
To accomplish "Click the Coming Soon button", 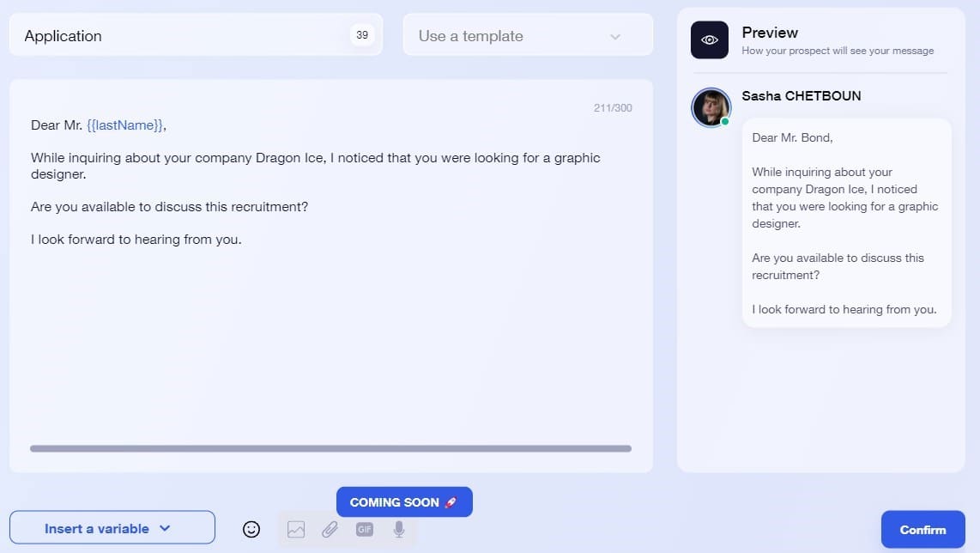I will (404, 501).
